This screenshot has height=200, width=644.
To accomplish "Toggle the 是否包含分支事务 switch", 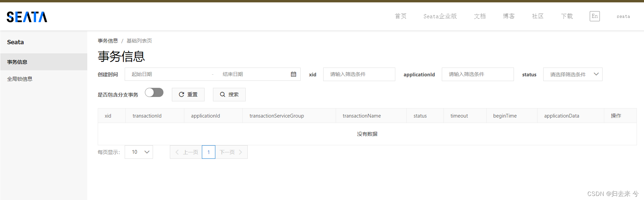I will coord(154,93).
